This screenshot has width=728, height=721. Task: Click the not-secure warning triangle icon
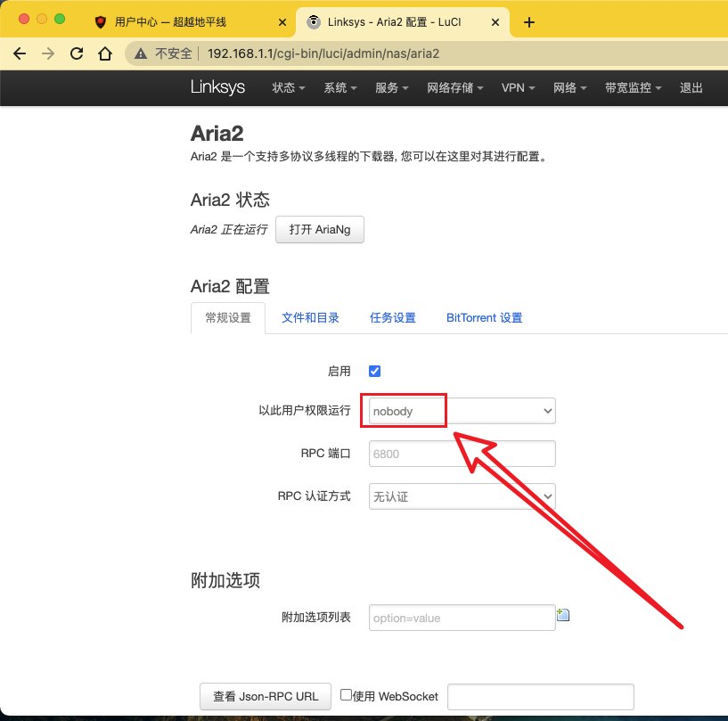click(x=141, y=53)
